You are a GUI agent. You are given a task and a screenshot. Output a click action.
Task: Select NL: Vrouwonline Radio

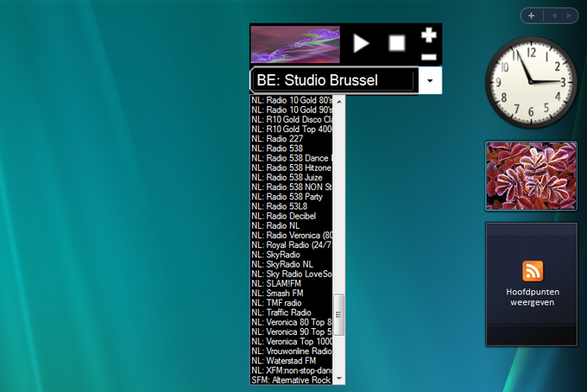coord(291,351)
